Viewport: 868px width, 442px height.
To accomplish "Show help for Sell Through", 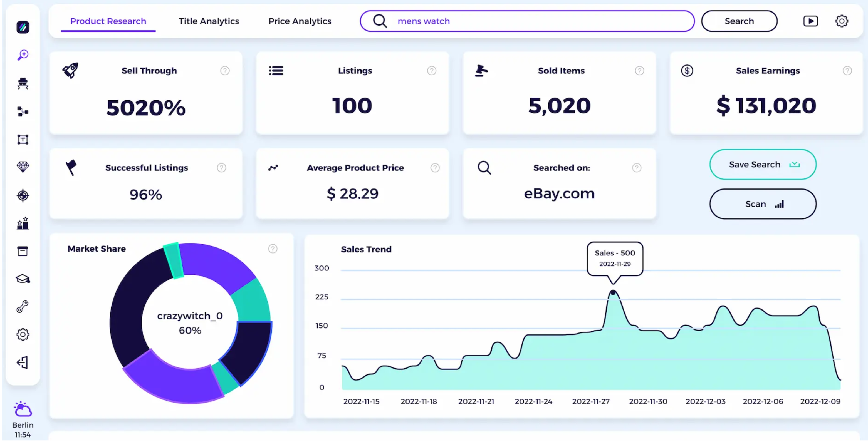I will pyautogui.click(x=225, y=71).
